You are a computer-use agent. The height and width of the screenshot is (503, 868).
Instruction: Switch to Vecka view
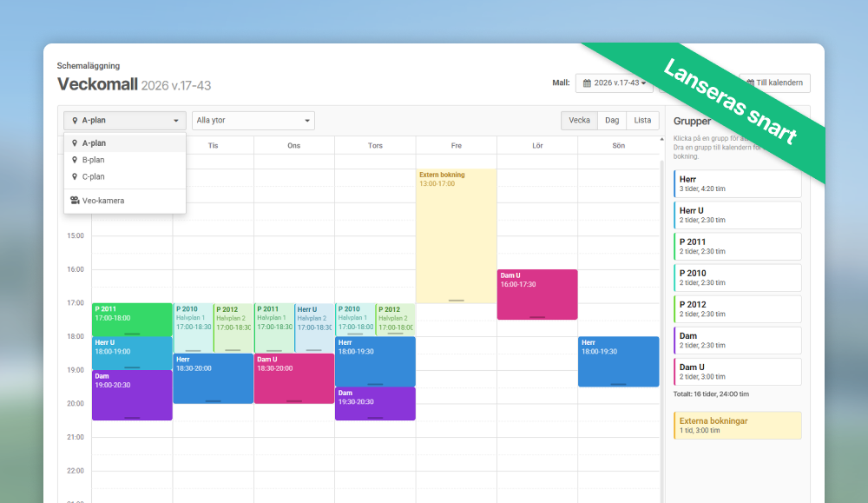tap(579, 120)
